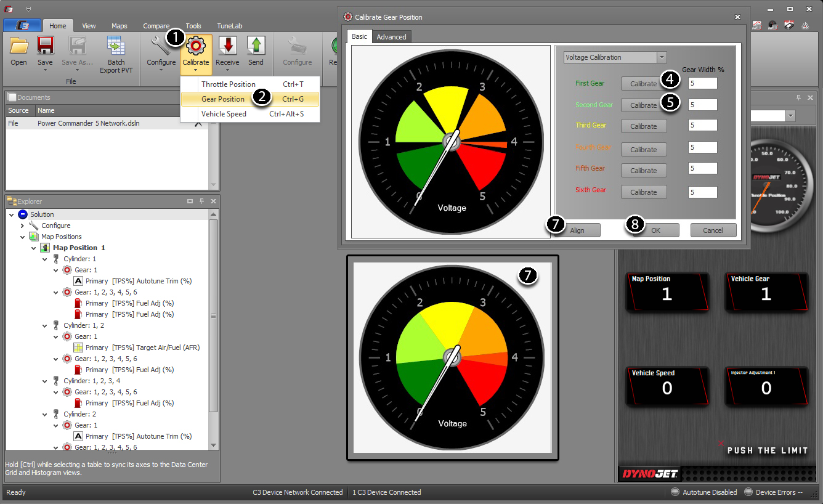Open the Tools menu
The height and width of the screenshot is (504, 823).
tap(193, 25)
